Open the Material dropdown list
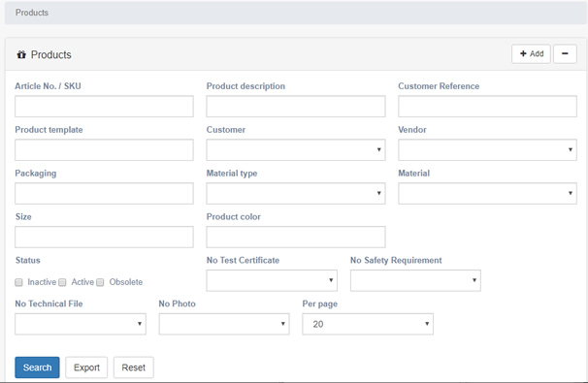 (x=487, y=193)
